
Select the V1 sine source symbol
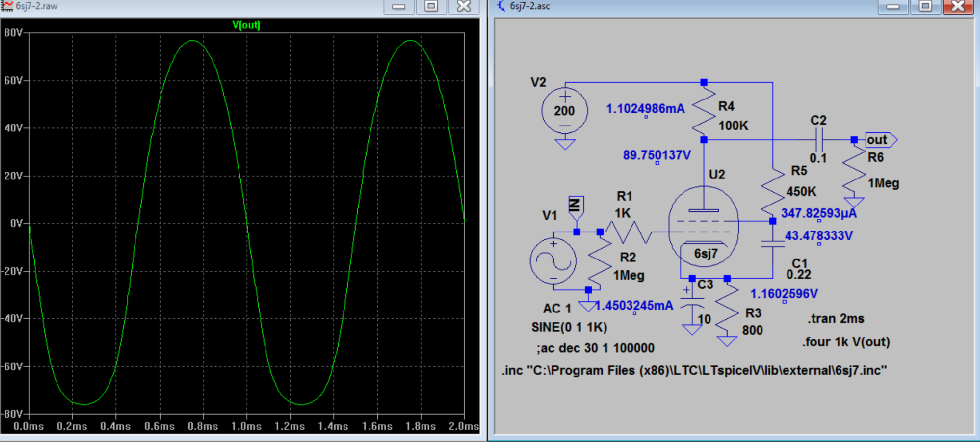553,261
